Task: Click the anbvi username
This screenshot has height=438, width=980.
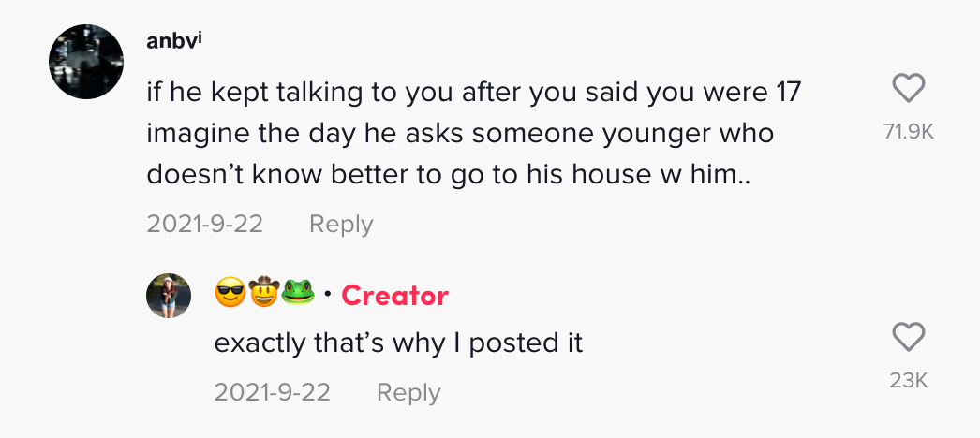Action: coord(174,41)
